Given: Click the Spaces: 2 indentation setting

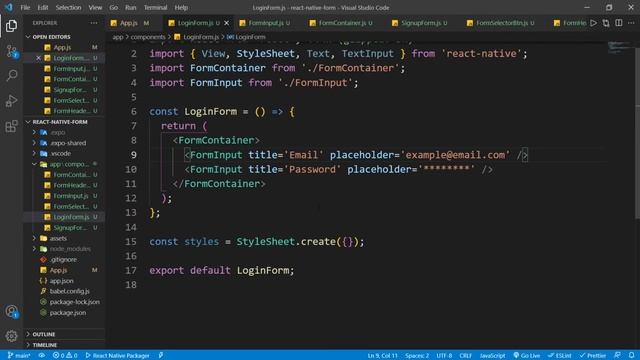Looking at the screenshot, I should 417,356.
